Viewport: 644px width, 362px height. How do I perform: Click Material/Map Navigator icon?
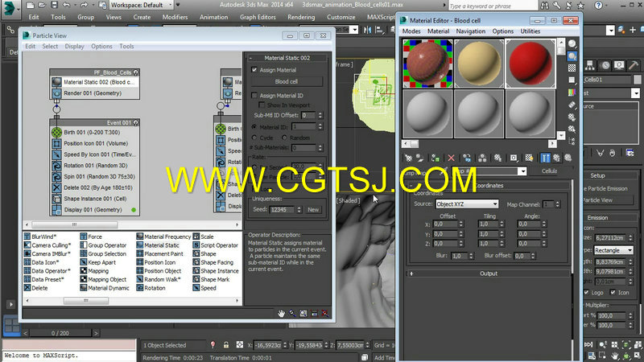572,142
